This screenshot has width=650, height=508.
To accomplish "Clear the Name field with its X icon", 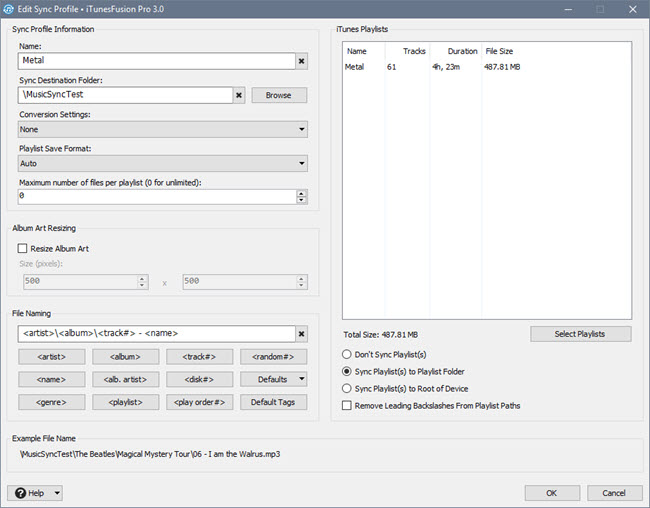I will [x=301, y=61].
